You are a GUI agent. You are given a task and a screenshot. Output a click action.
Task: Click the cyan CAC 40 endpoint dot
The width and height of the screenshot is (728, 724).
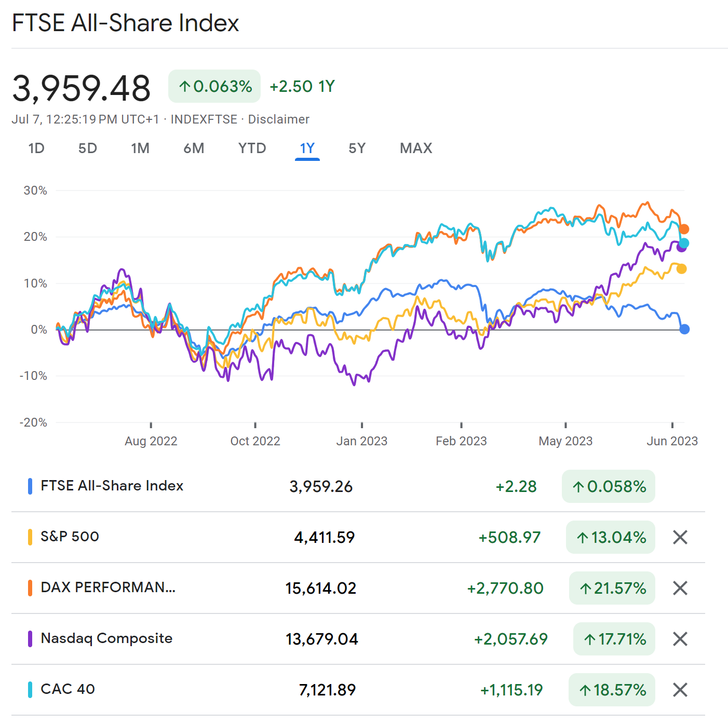[x=684, y=243]
